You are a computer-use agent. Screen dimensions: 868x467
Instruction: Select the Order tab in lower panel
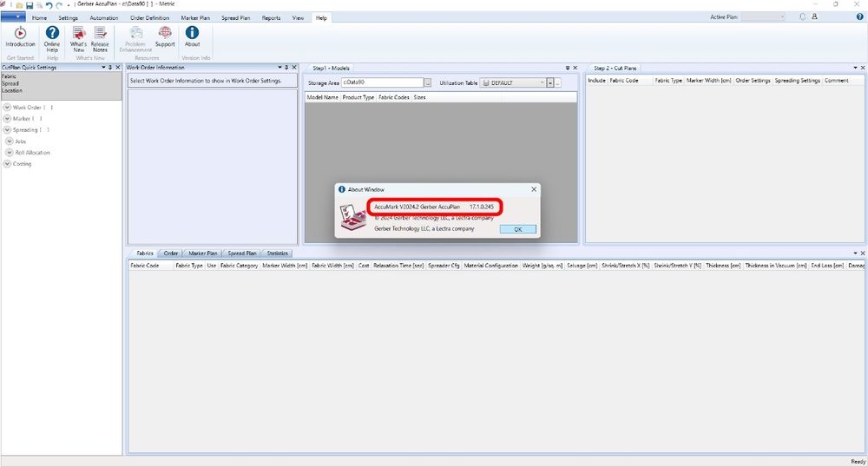click(x=170, y=253)
